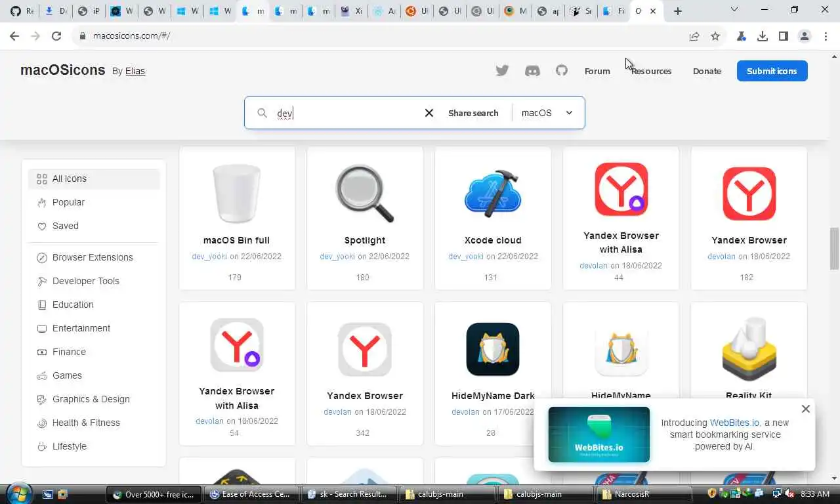Viewport: 840px width, 504px height.
Task: Click the search magnifier icon
Action: point(262,113)
